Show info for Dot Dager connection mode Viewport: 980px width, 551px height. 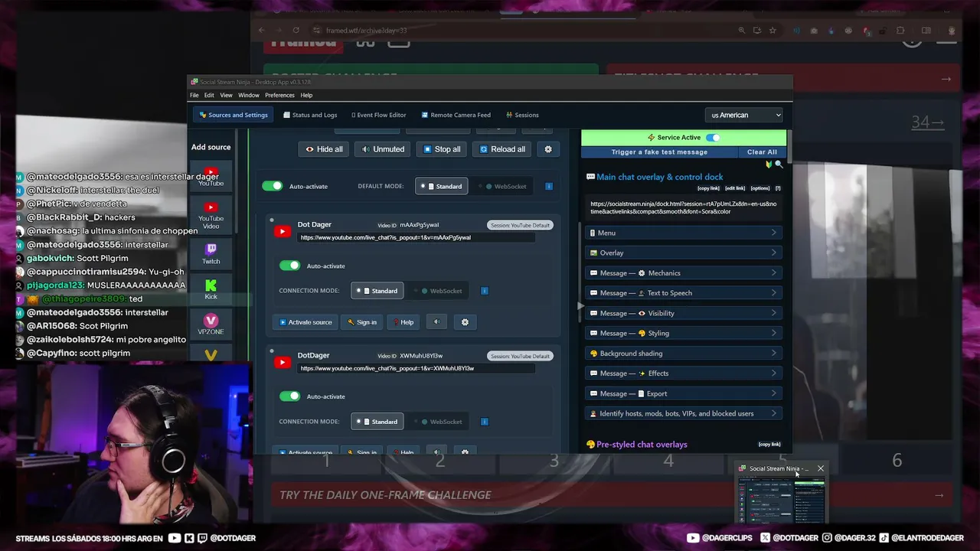pyautogui.click(x=485, y=291)
